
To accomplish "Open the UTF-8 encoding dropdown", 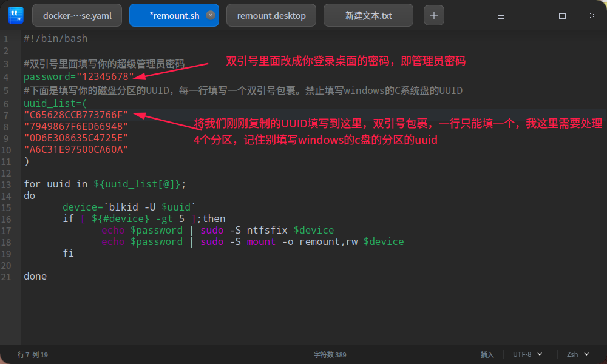I will (525, 354).
